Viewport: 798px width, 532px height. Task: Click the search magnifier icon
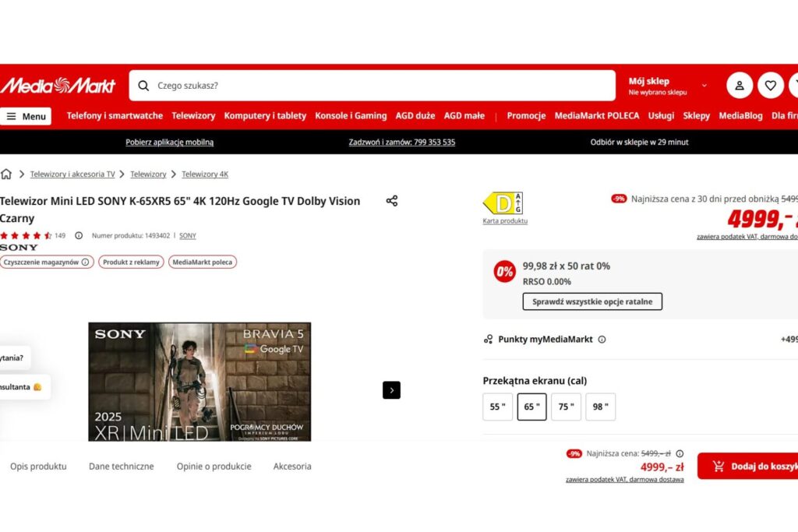click(x=143, y=86)
